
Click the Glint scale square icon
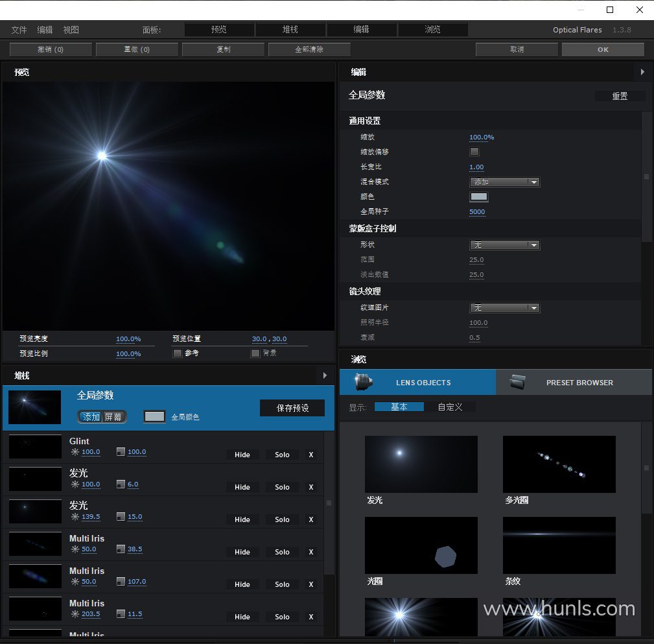click(121, 452)
